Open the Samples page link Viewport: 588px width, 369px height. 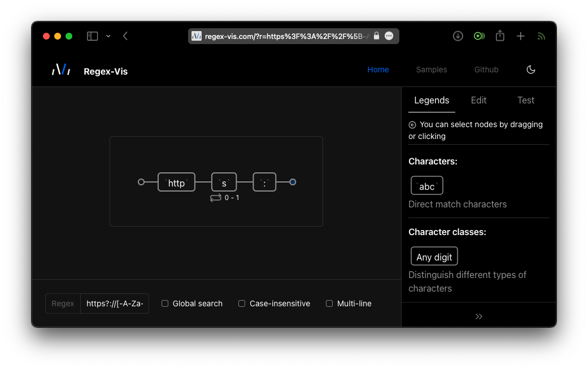(x=432, y=70)
